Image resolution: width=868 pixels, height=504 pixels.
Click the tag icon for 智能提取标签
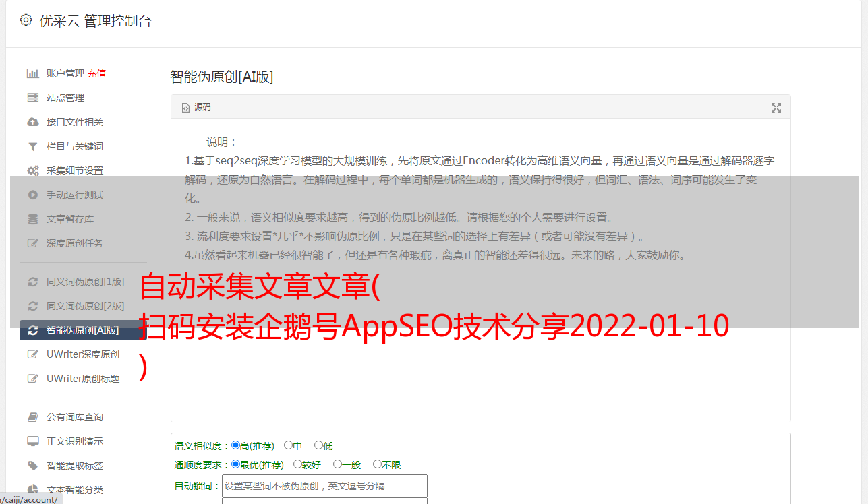tap(32, 466)
